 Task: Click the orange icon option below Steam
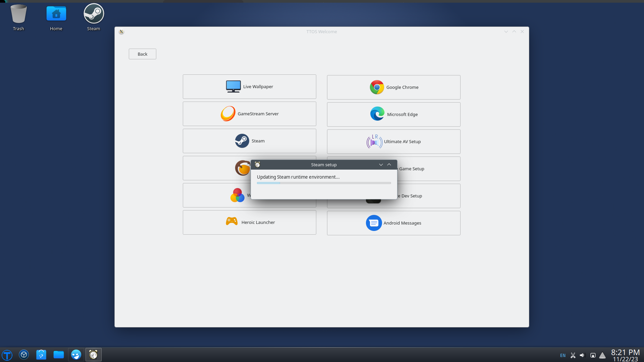(217, 168)
